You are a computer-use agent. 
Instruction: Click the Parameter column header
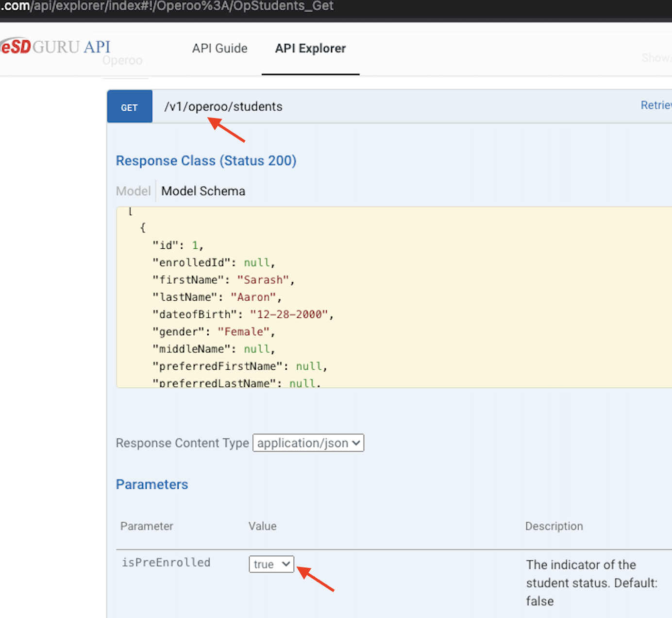(147, 526)
